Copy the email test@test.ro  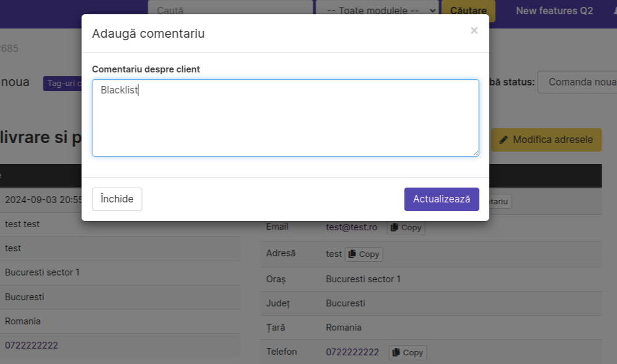pos(406,228)
